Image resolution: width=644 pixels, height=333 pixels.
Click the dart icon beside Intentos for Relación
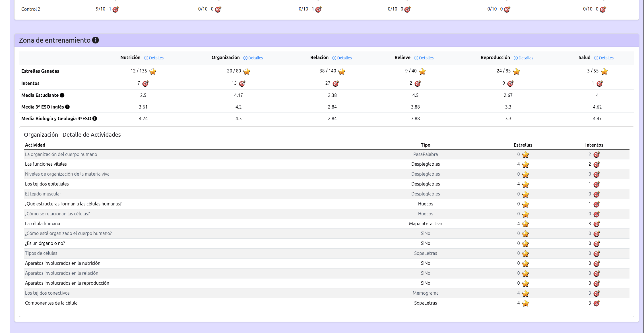point(336,84)
